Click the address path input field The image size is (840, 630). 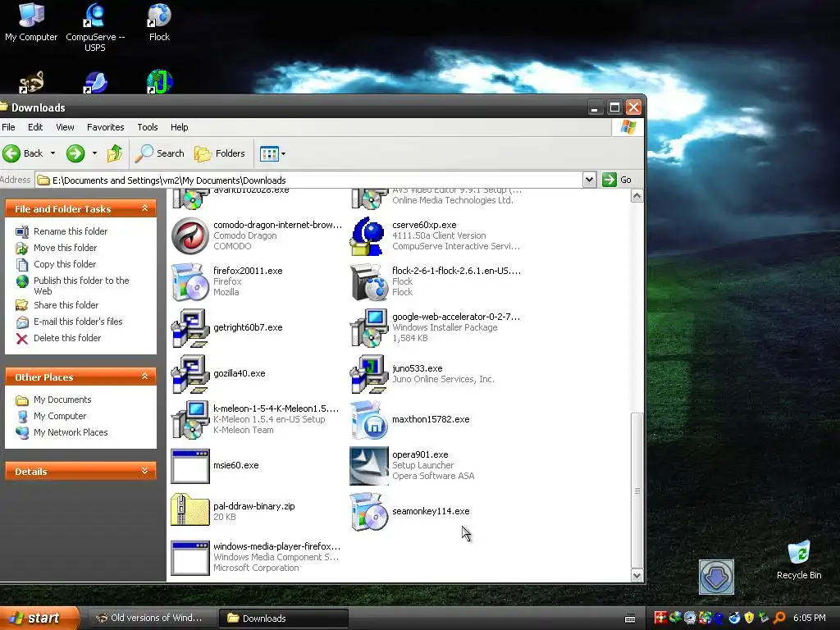click(x=309, y=180)
